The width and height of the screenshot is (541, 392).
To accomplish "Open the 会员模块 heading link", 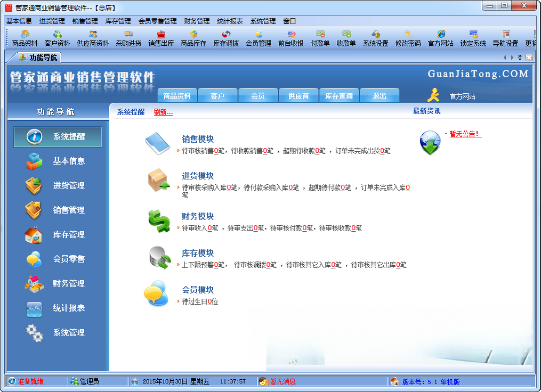I will click(x=198, y=290).
